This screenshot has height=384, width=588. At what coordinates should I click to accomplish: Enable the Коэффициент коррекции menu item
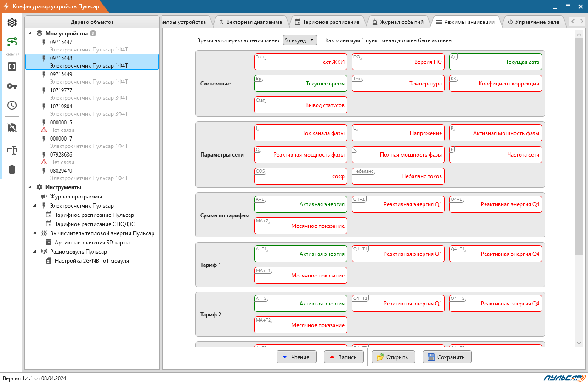coord(496,84)
